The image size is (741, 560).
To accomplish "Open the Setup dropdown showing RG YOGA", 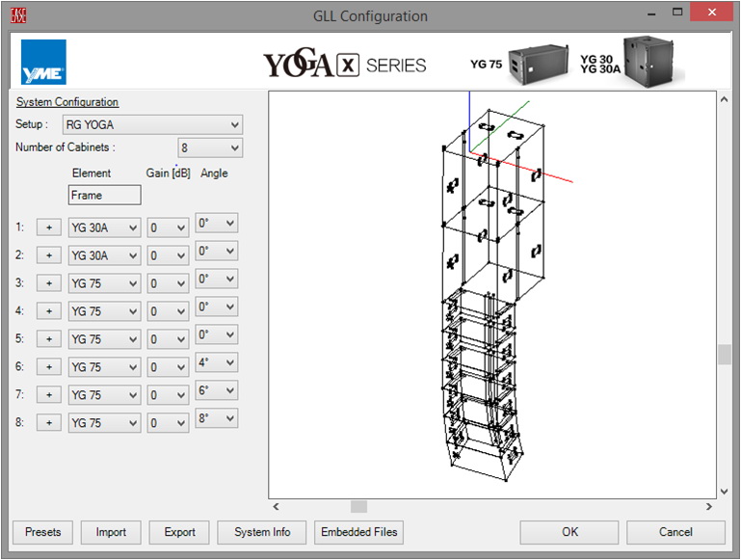I will click(152, 124).
